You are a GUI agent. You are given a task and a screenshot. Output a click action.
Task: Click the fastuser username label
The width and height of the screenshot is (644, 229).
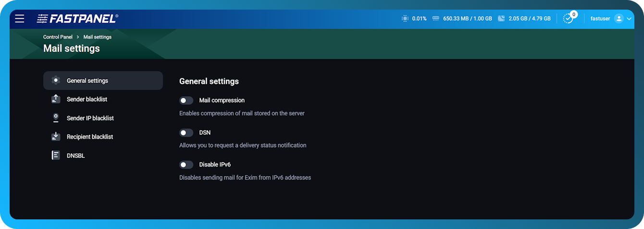(600, 19)
